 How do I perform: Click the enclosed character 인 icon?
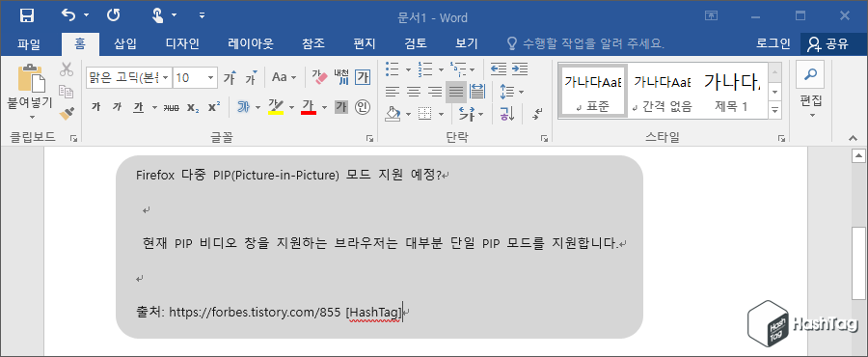click(x=363, y=107)
